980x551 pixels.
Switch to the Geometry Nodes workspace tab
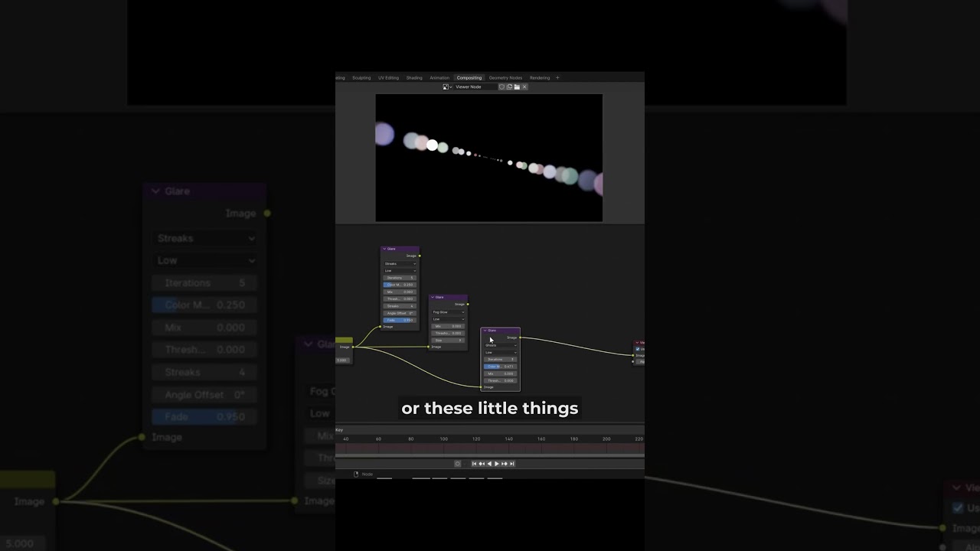tap(505, 77)
